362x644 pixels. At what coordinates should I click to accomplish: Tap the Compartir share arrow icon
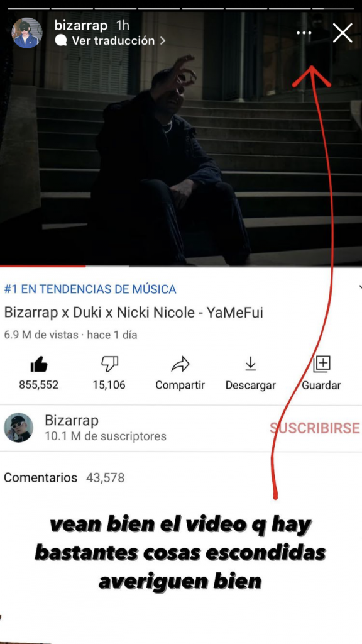[x=180, y=364]
